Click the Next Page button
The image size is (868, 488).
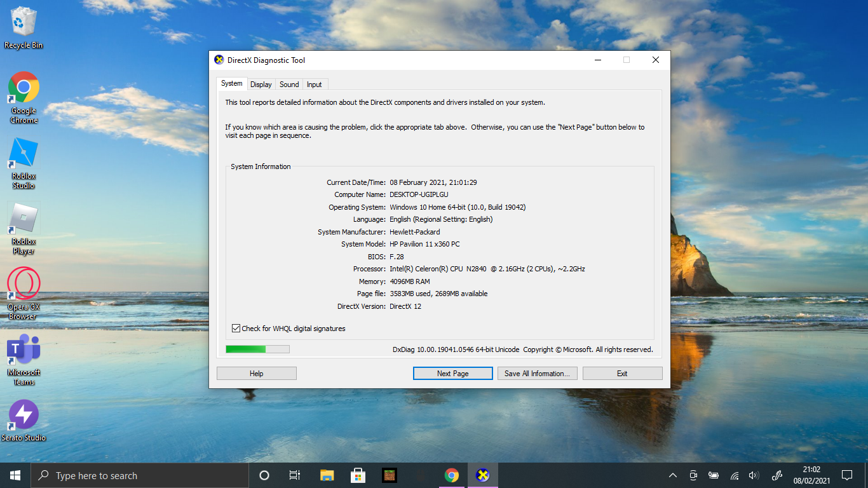pos(452,374)
